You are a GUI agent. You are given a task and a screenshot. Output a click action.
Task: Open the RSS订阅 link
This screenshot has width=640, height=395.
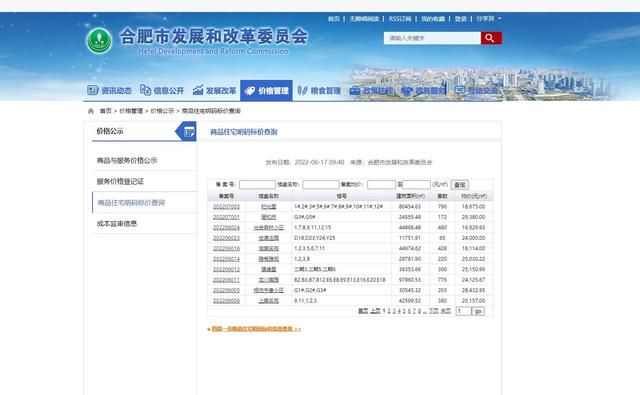[400, 19]
